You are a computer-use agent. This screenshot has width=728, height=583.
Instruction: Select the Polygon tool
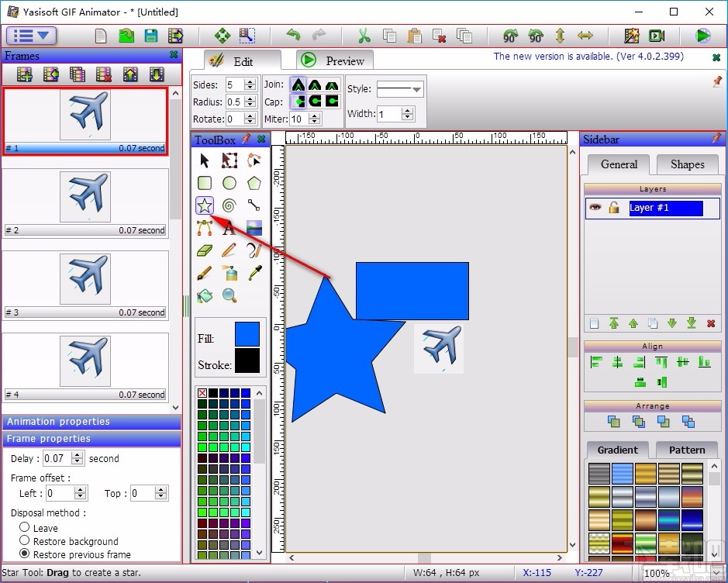coord(254,183)
